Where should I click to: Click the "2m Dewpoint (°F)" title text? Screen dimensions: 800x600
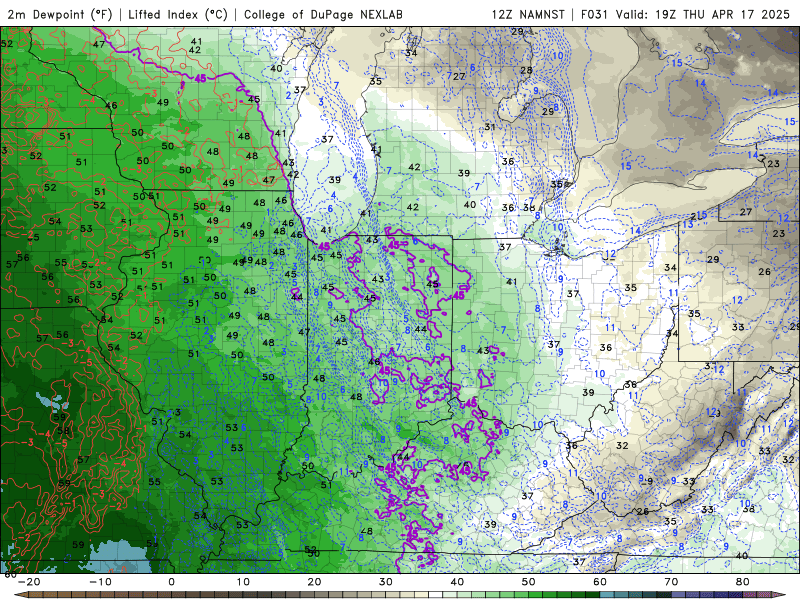[x=60, y=14]
